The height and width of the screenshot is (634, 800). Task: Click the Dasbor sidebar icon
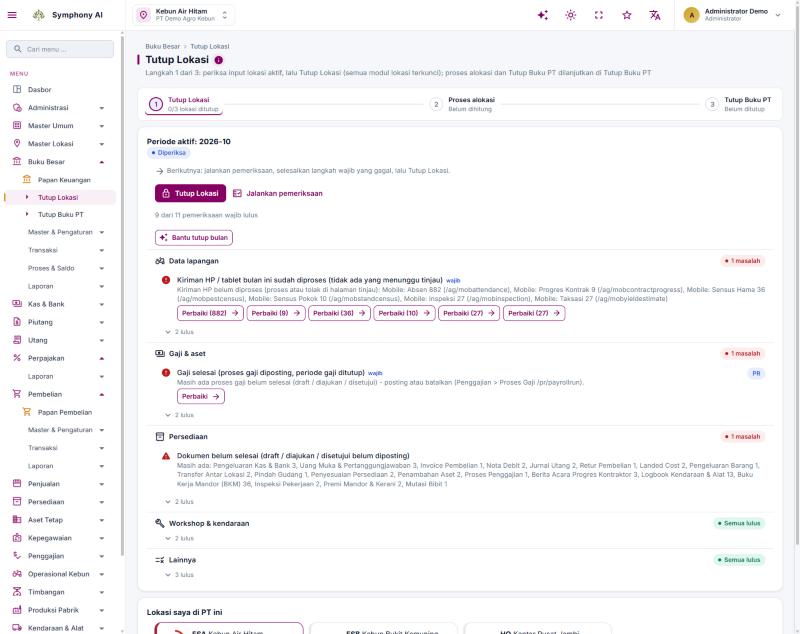pos(17,89)
